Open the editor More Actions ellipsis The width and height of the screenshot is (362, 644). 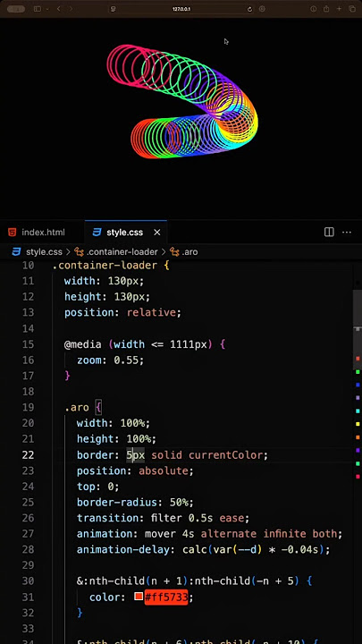click(x=347, y=232)
